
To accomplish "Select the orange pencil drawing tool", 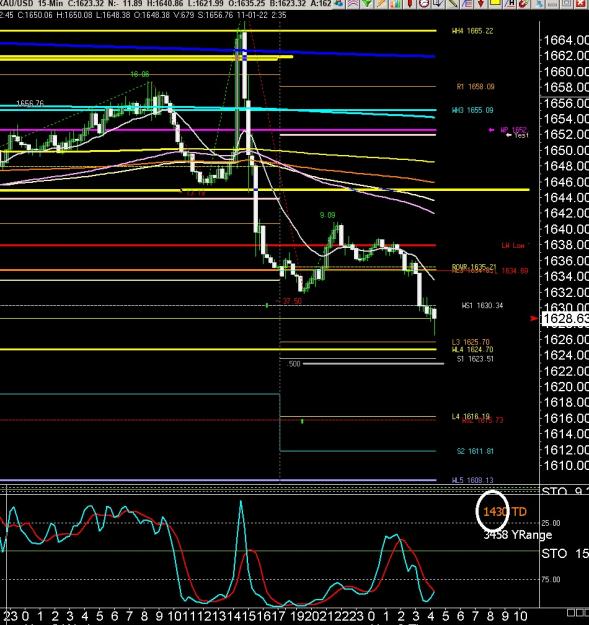I will click(381, 4).
